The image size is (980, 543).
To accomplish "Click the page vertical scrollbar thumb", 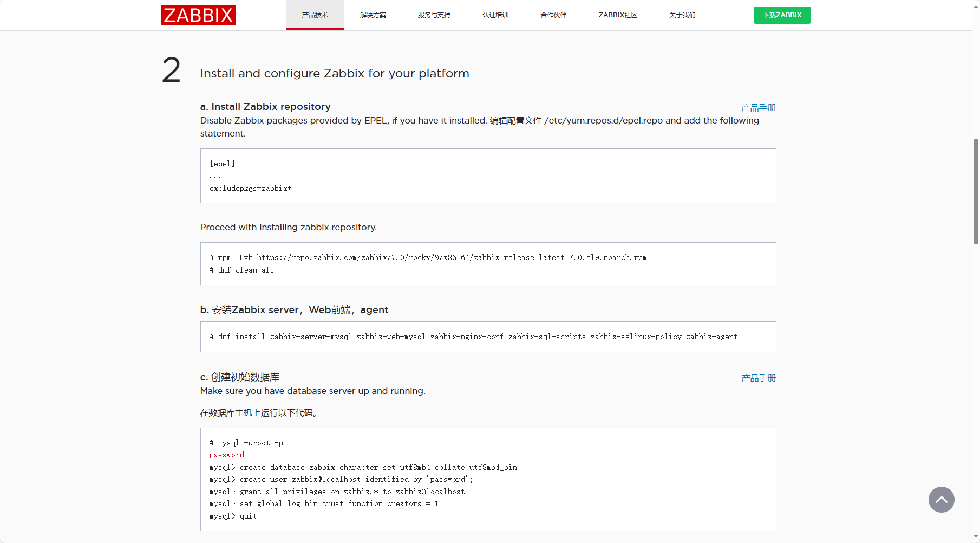I will (x=976, y=191).
